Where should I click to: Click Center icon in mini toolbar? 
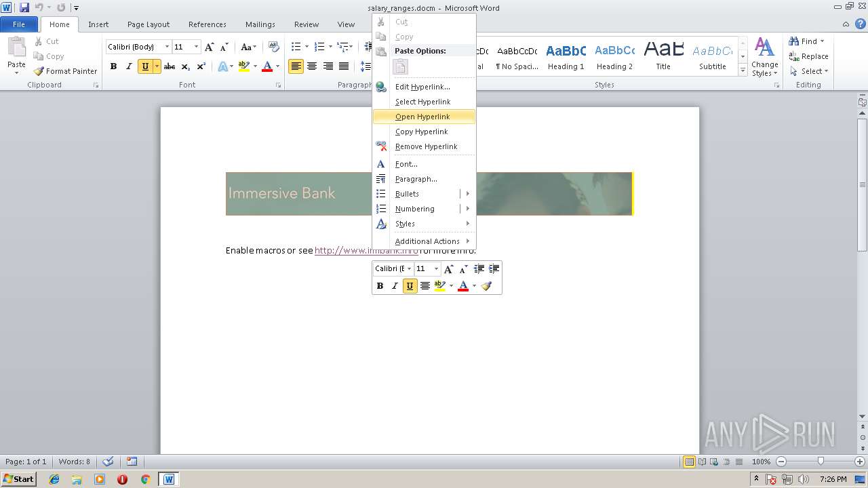click(x=425, y=286)
